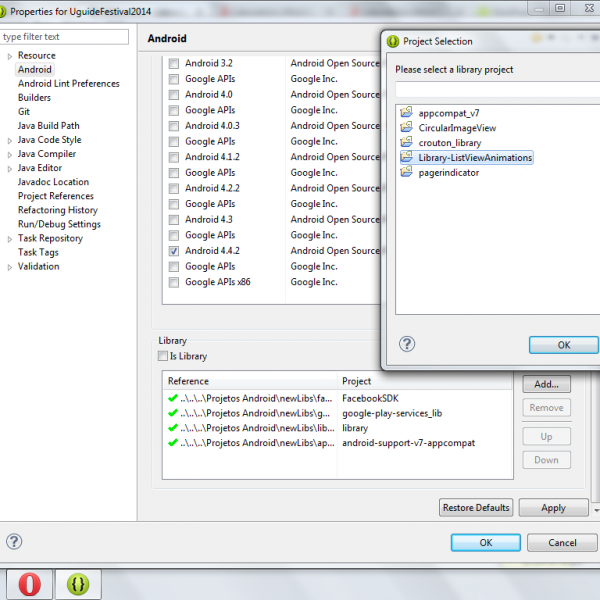Click OK in the Properties window

point(486,543)
